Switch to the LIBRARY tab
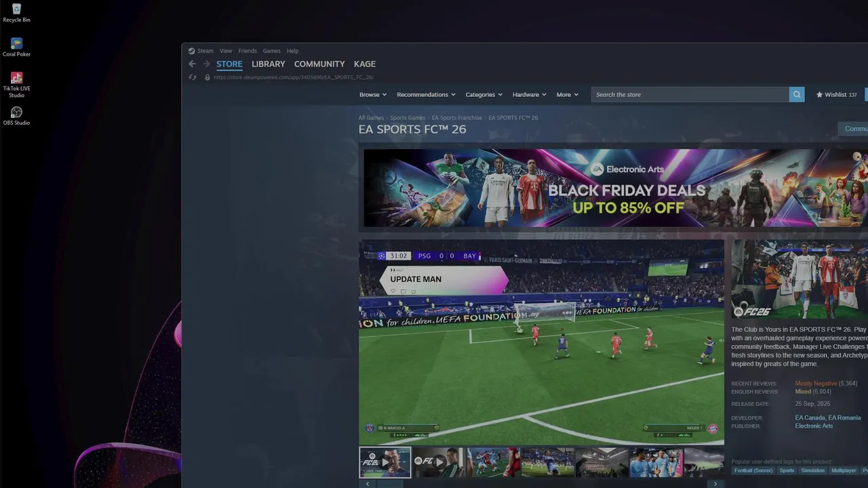 [x=269, y=64]
